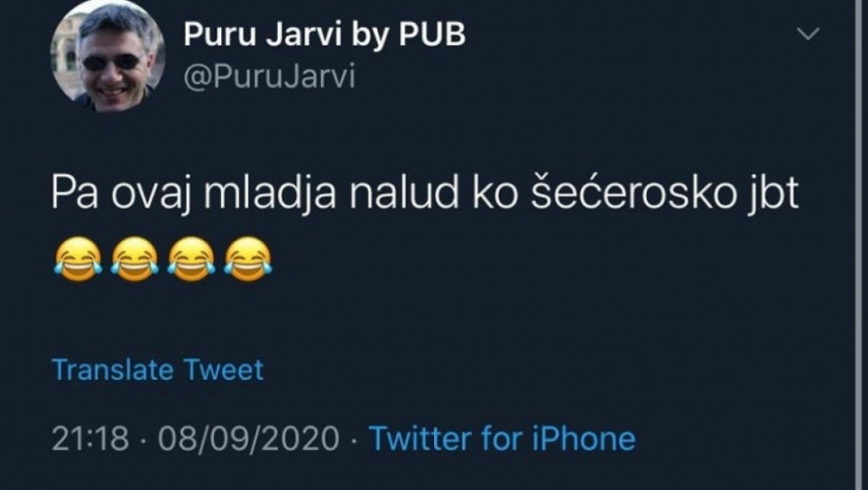Click the Translate Tweet link
The height and width of the screenshot is (490, 868).
coord(158,370)
